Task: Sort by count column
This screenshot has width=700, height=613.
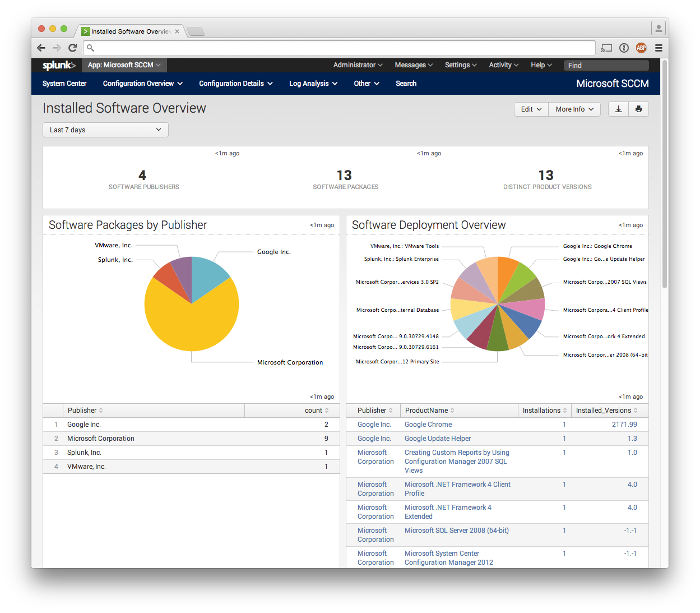Action: tap(317, 411)
